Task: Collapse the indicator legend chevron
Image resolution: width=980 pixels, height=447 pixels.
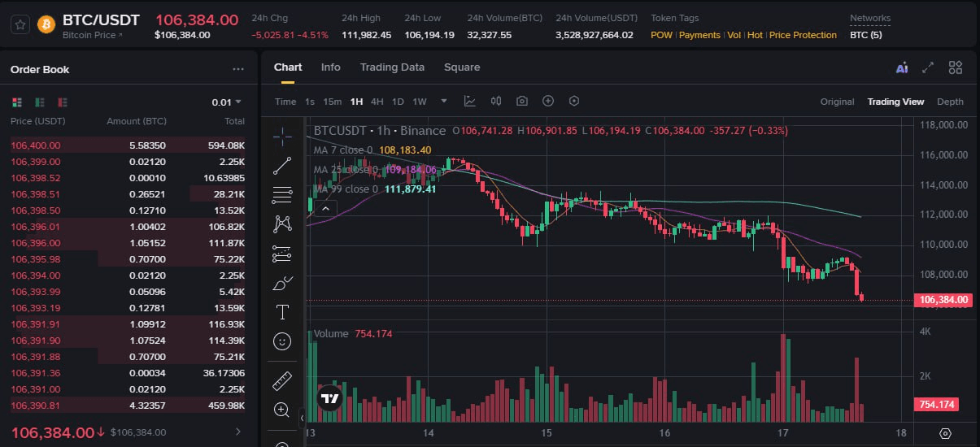Action: tap(324, 209)
